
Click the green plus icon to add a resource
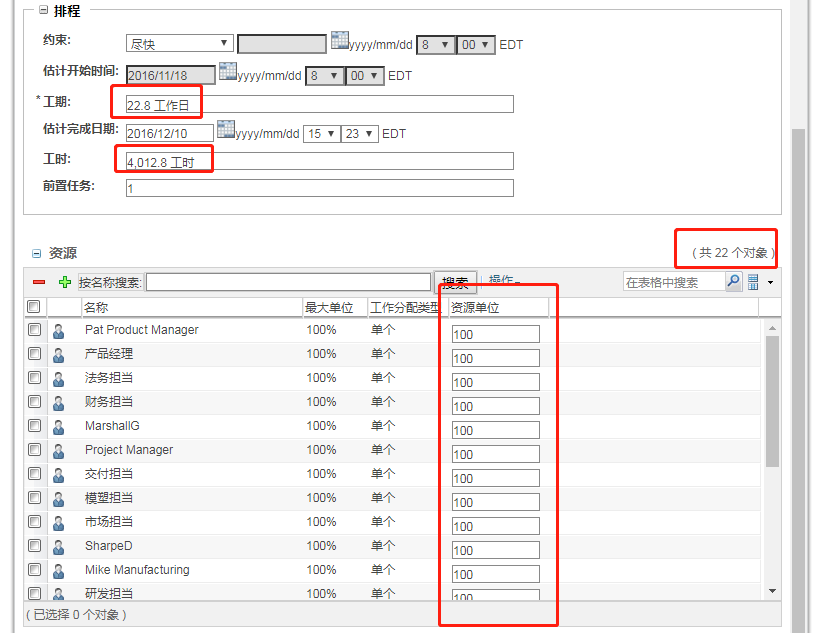(x=64, y=281)
